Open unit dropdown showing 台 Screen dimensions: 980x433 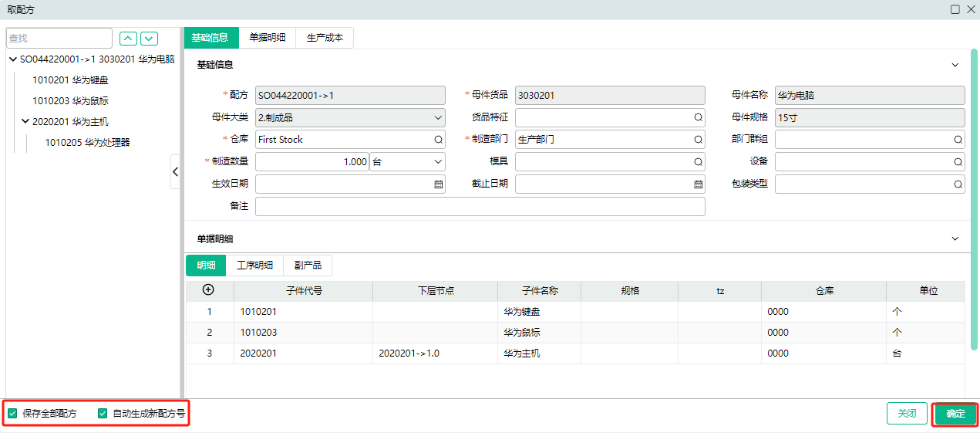[407, 162]
